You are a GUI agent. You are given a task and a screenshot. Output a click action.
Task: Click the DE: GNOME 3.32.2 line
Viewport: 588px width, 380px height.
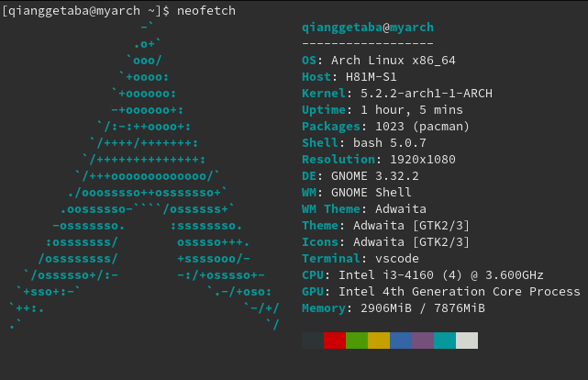pos(361,176)
